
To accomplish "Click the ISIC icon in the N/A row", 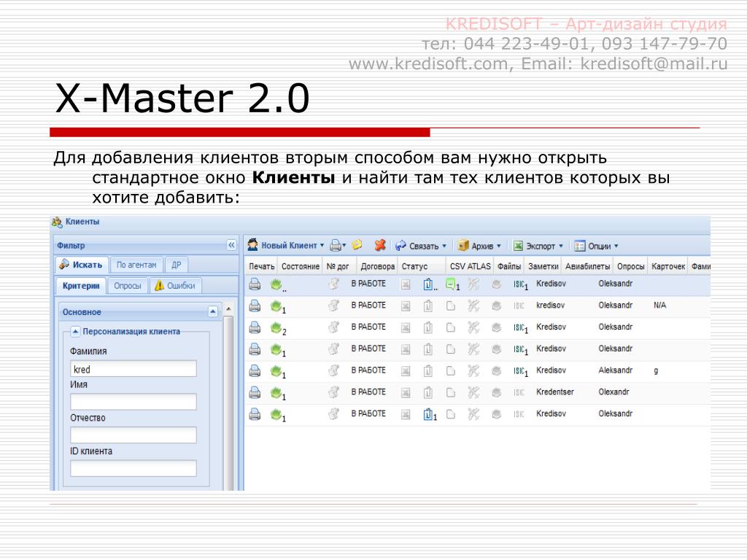I will tap(519, 306).
